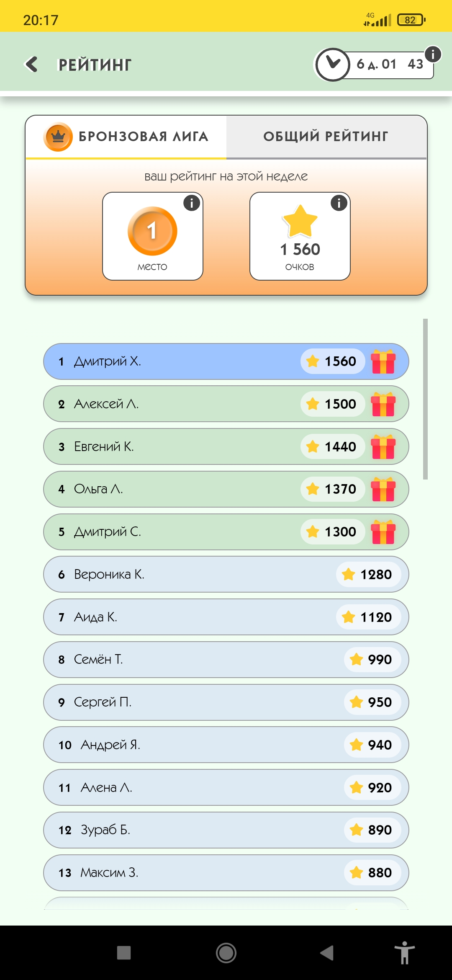Image resolution: width=452 pixels, height=980 pixels.
Task: Open info icon on the points card
Action: 339,203
